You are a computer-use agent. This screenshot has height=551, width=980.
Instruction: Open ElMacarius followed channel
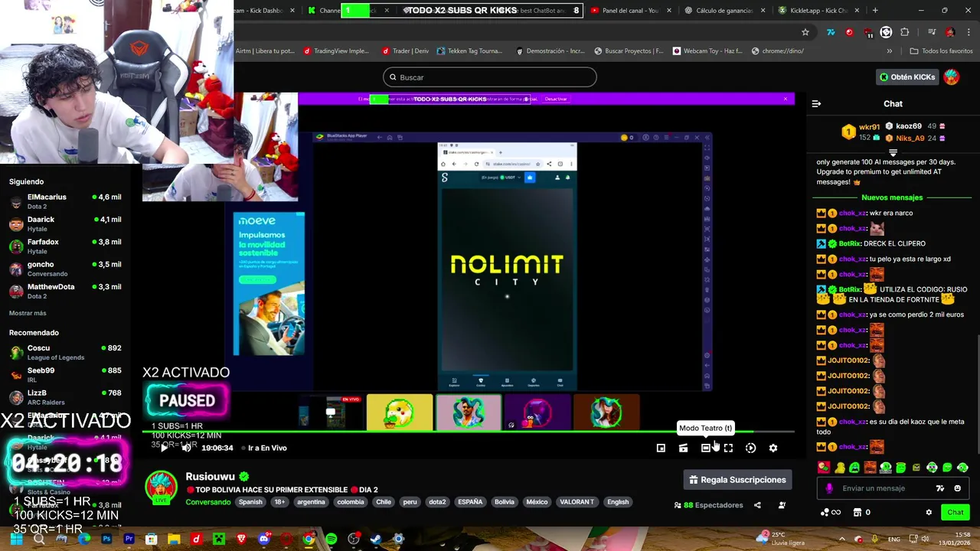tap(65, 201)
